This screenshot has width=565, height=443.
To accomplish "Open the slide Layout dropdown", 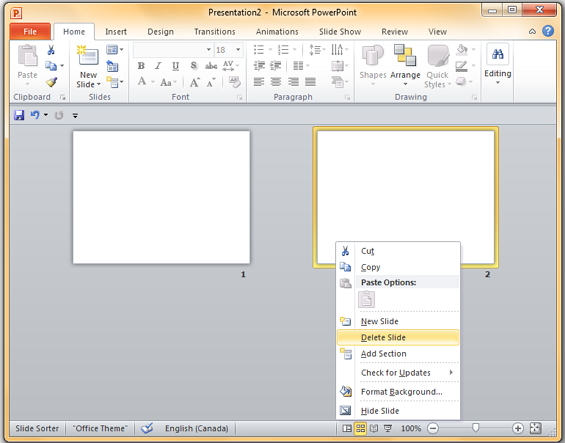I will pyautogui.click(x=115, y=49).
